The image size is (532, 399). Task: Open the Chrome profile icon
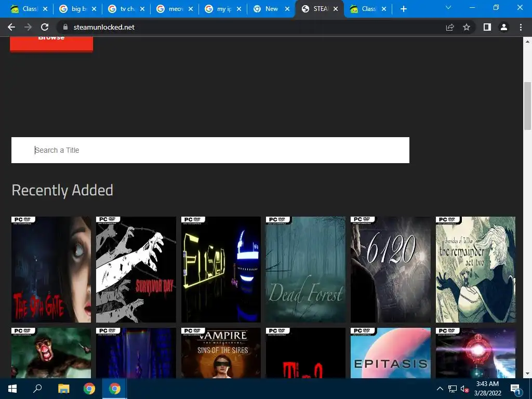coord(504,27)
